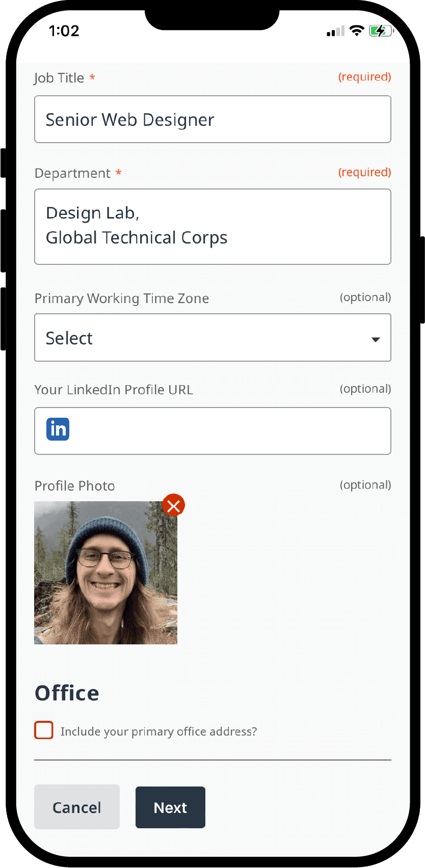Click the time zone dropdown arrow

click(x=376, y=340)
